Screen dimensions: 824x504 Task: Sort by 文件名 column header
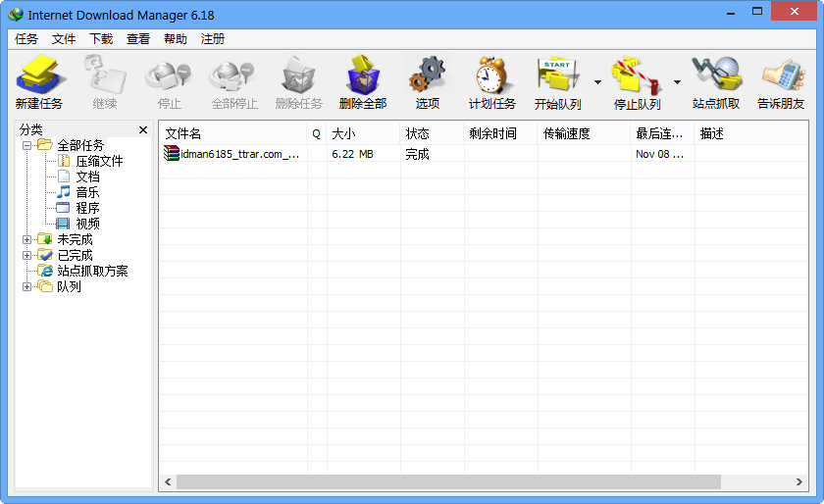[x=233, y=133]
